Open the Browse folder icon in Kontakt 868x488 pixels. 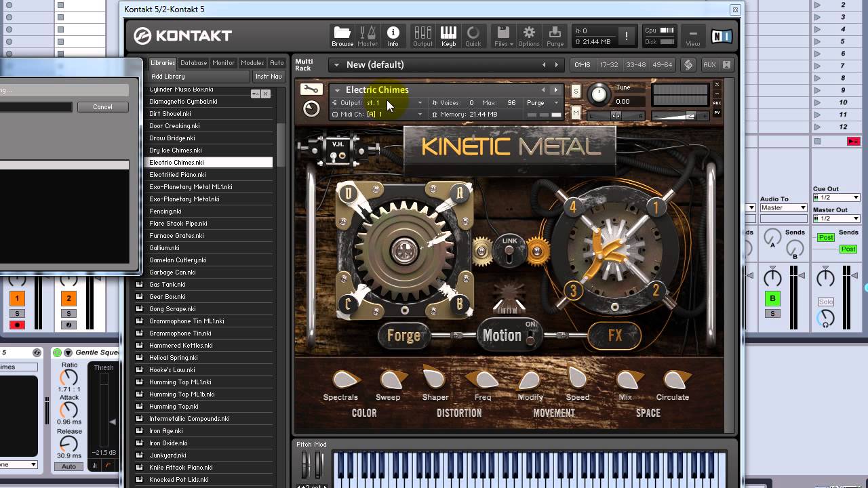pyautogui.click(x=342, y=35)
